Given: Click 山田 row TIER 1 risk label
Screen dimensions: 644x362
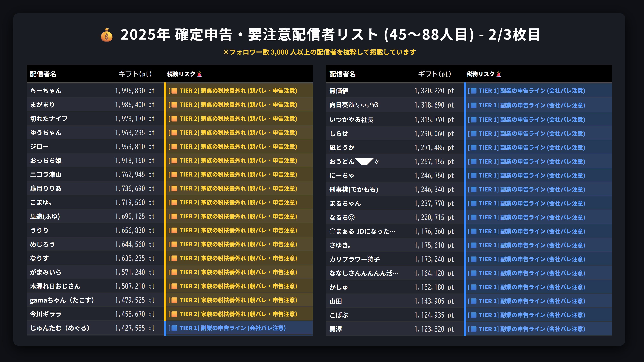Looking at the screenshot, I should pyautogui.click(x=526, y=301).
